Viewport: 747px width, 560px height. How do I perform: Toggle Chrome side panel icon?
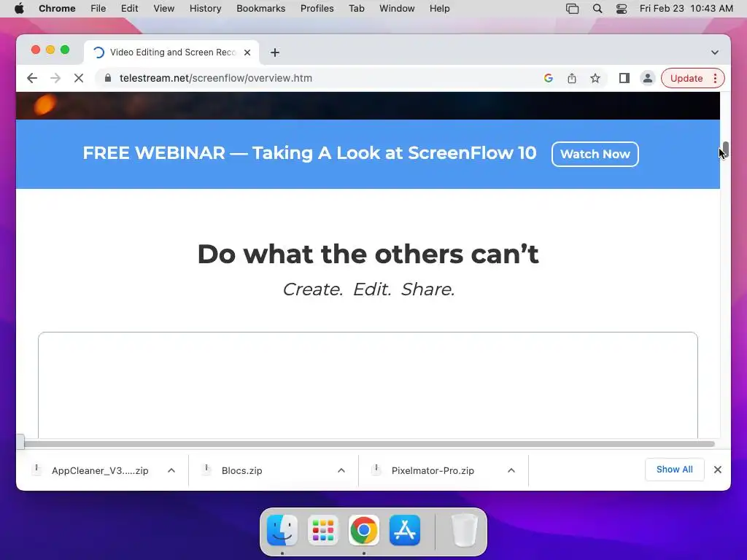click(624, 78)
